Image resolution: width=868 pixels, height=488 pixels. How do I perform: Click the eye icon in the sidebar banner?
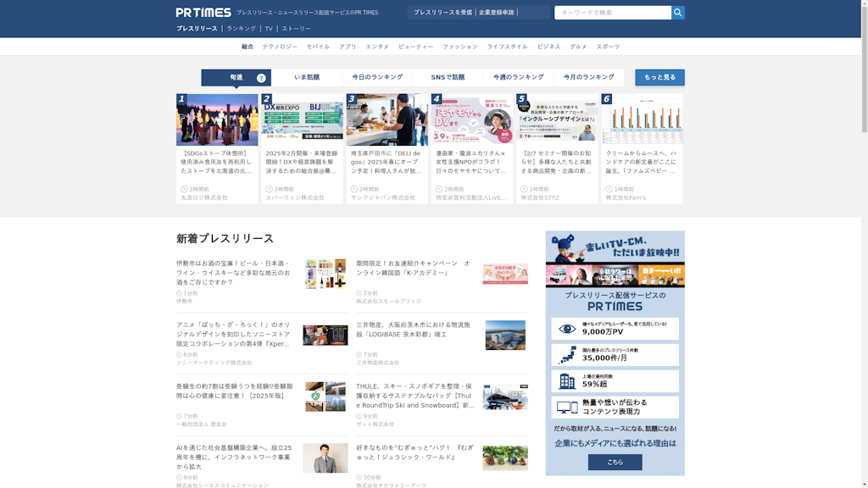(567, 329)
